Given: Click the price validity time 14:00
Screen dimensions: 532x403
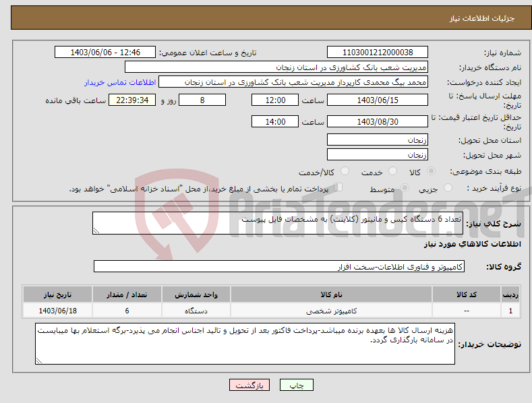Looking at the screenshot, I should click(x=275, y=121).
